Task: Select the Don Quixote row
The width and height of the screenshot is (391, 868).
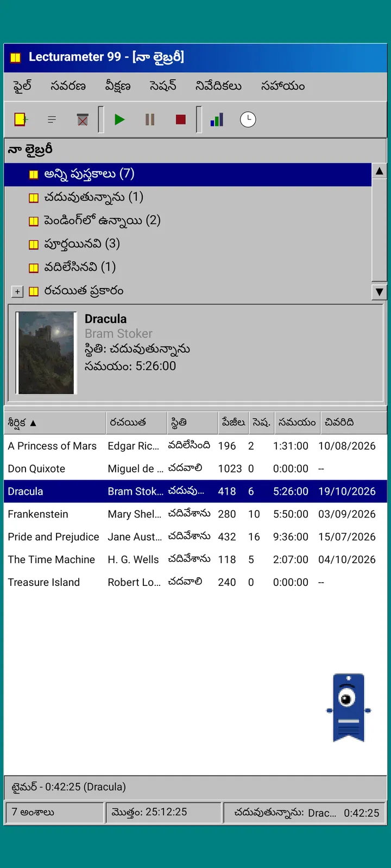Action: 195,469
